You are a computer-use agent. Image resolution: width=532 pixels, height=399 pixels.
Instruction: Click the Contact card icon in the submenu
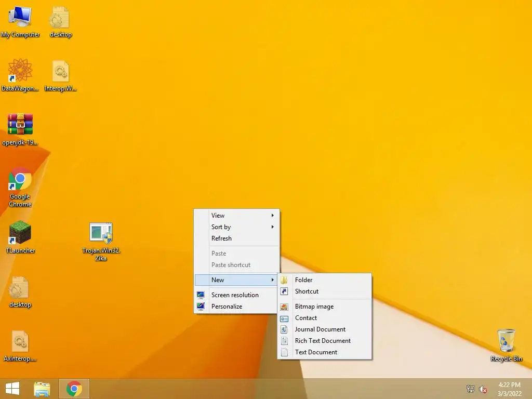click(284, 318)
